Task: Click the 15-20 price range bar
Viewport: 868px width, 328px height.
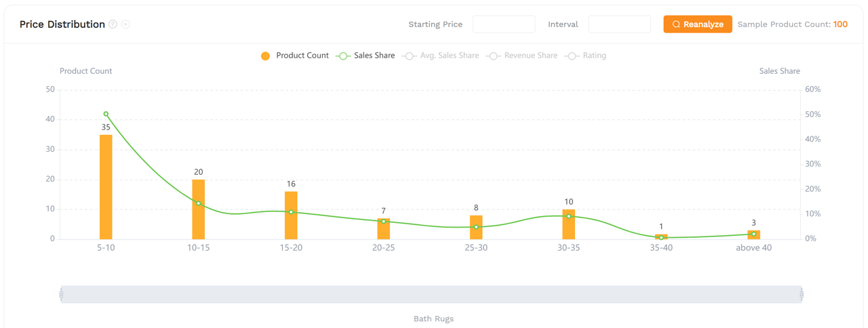Action: (291, 216)
